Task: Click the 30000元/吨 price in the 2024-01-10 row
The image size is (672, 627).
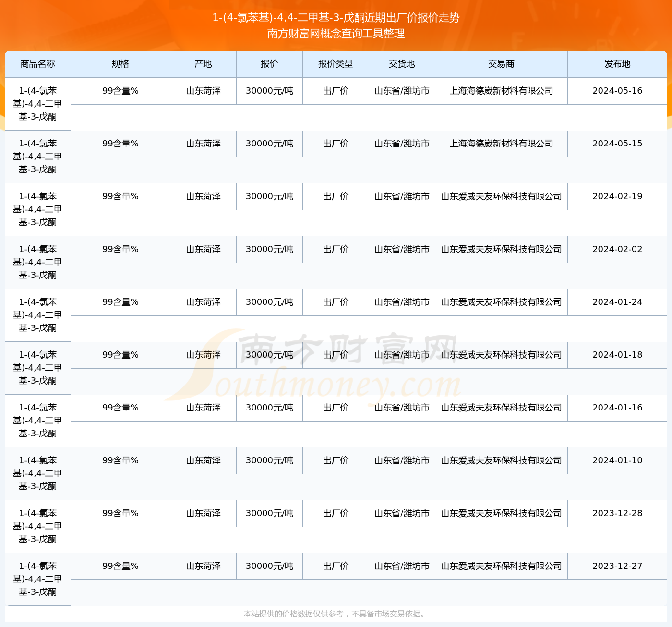Action: pos(269,460)
